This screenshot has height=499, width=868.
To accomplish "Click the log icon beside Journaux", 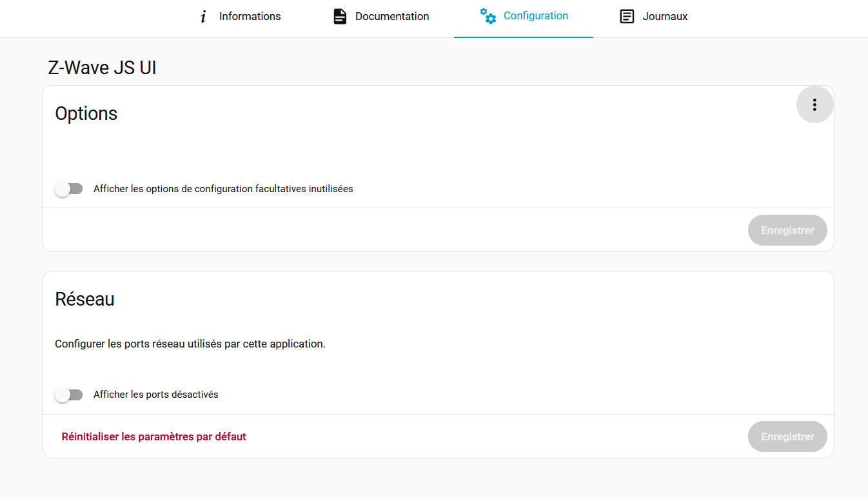I will click(x=627, y=17).
